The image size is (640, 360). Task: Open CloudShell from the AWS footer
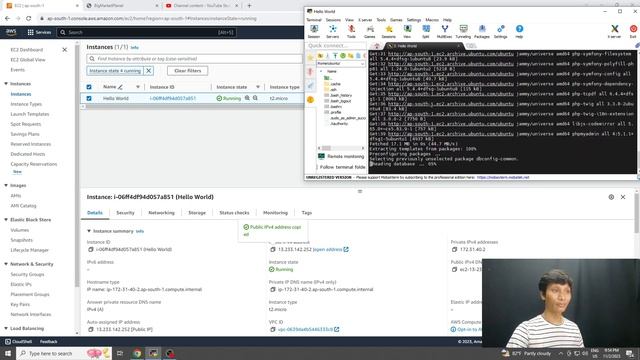pos(18,342)
